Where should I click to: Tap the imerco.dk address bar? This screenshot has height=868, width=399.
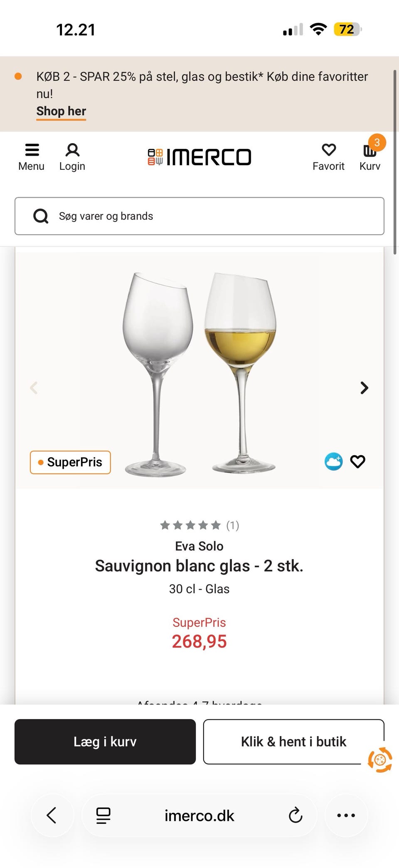(x=199, y=816)
